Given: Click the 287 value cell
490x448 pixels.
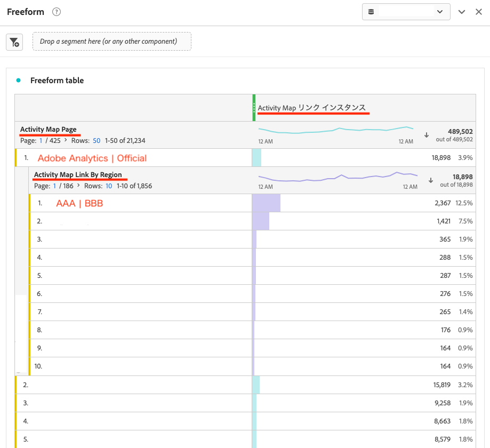Looking at the screenshot, I should coord(445,275).
